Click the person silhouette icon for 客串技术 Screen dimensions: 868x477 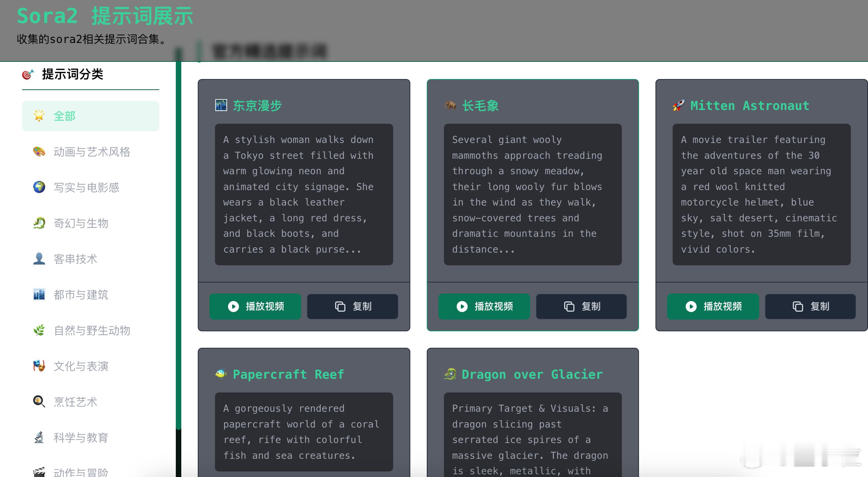pyautogui.click(x=39, y=259)
